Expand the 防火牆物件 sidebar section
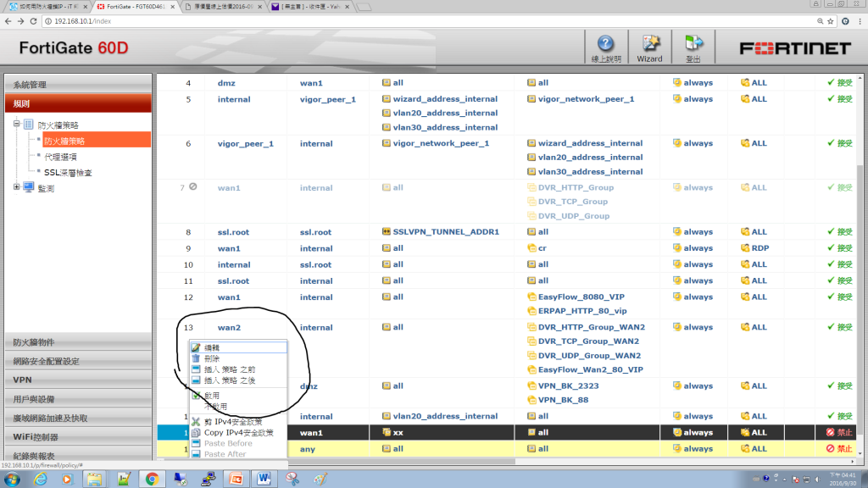This screenshot has height=488, width=868. click(x=78, y=342)
